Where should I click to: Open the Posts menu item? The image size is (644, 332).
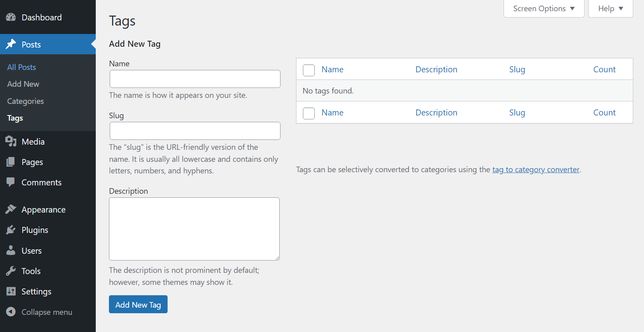point(48,44)
